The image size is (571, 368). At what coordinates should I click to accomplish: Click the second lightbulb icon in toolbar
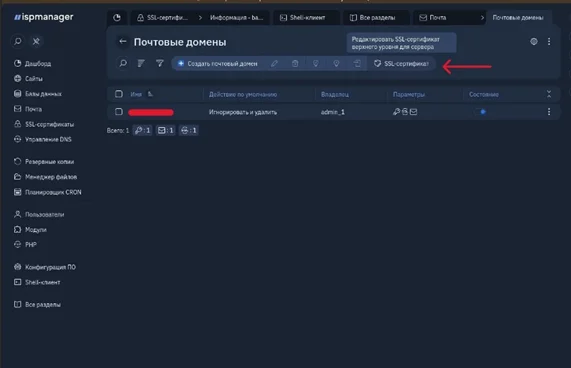tap(336, 63)
